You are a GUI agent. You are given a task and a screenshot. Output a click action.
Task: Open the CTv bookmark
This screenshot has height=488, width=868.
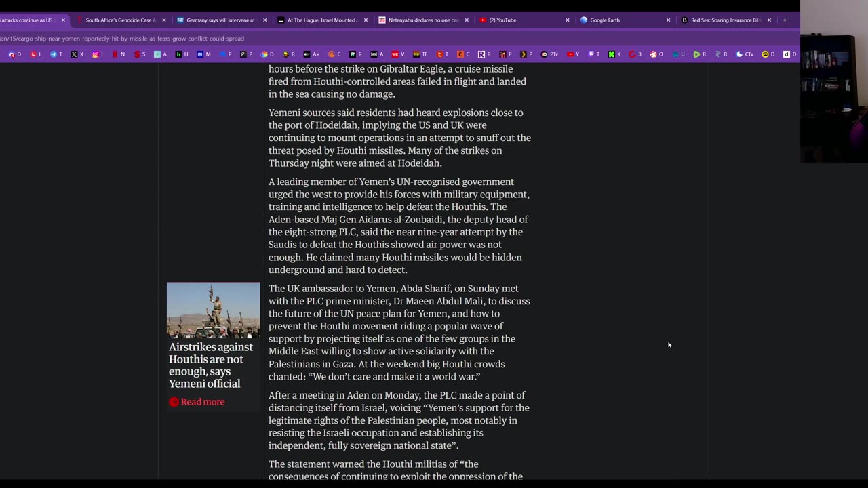745,54
